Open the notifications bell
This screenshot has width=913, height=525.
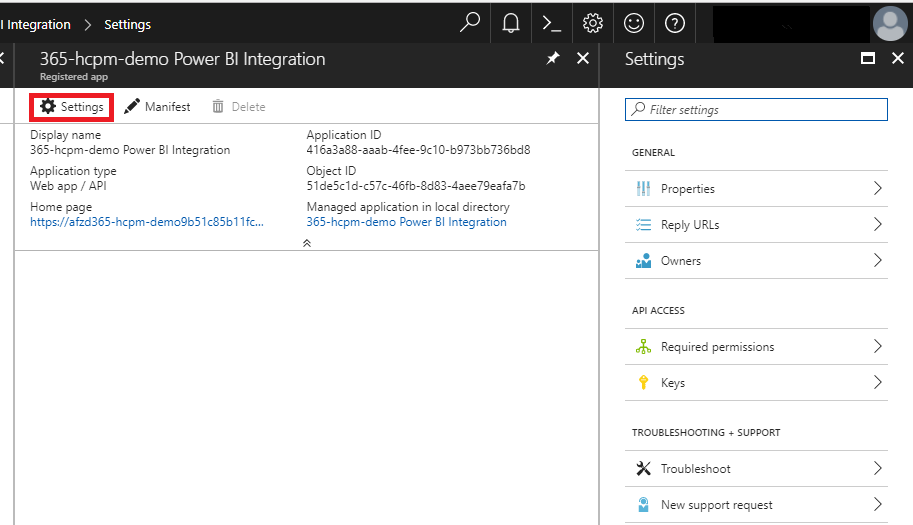point(511,23)
